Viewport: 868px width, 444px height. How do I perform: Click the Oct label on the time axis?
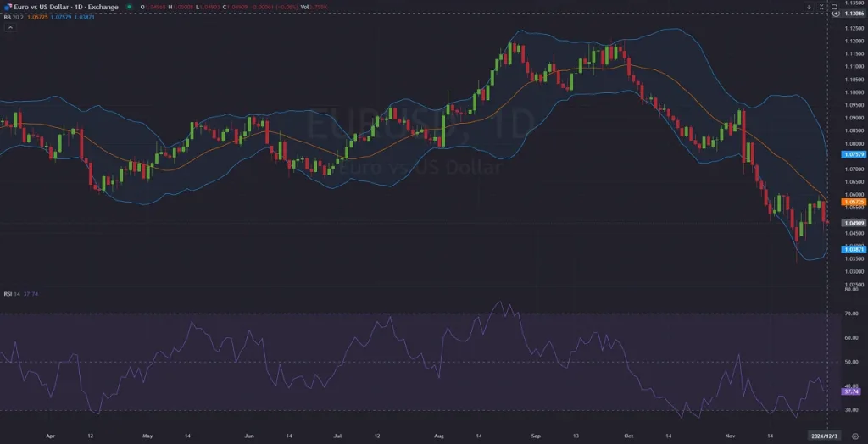[x=628, y=436]
